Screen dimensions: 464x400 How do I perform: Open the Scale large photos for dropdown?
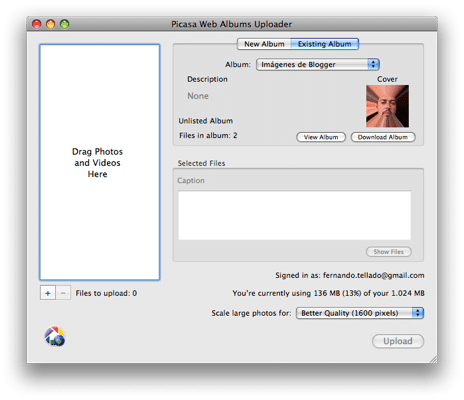[360, 313]
